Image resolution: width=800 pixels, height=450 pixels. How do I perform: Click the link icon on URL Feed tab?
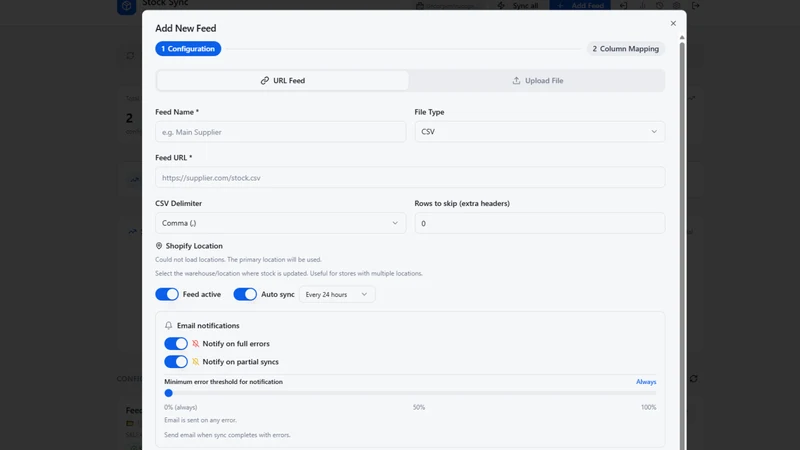point(264,81)
